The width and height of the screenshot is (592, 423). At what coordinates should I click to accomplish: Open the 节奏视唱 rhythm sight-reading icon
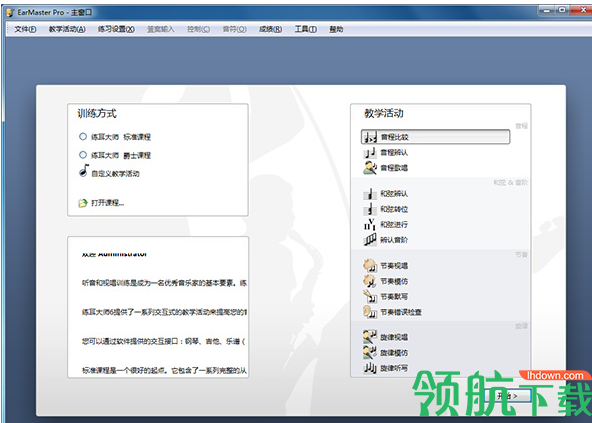370,266
